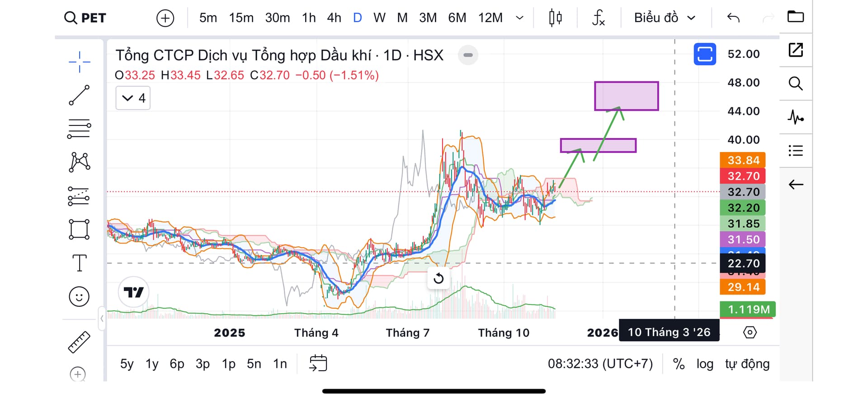868x401 pixels.
Task: Toggle the percent % price scale
Action: pyautogui.click(x=679, y=364)
